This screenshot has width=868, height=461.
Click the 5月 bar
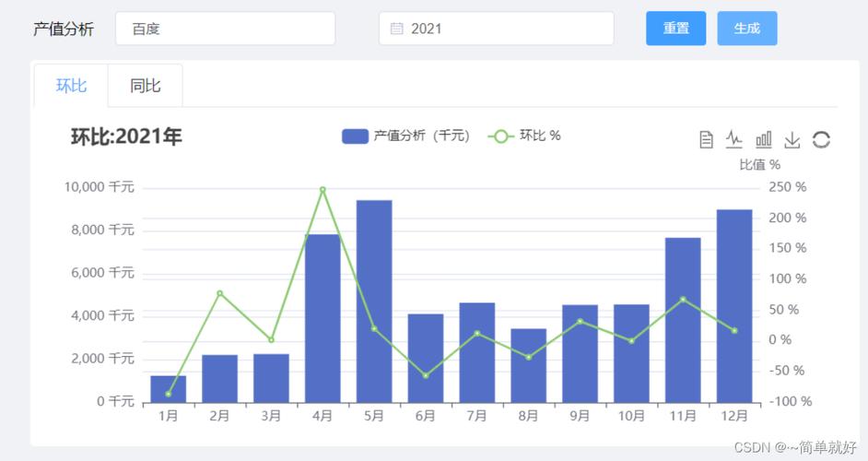tap(374, 301)
